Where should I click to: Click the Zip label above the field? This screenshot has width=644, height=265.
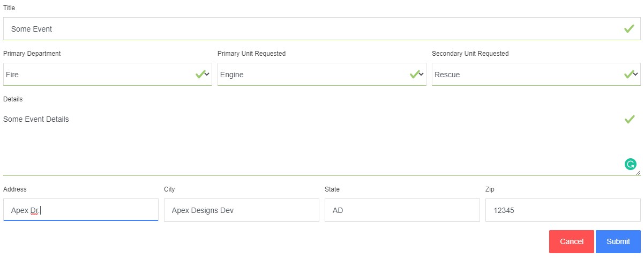click(x=490, y=189)
